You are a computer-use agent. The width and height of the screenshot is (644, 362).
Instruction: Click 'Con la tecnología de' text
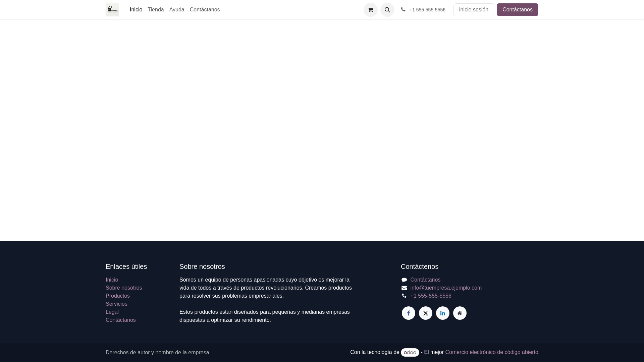tap(375, 352)
